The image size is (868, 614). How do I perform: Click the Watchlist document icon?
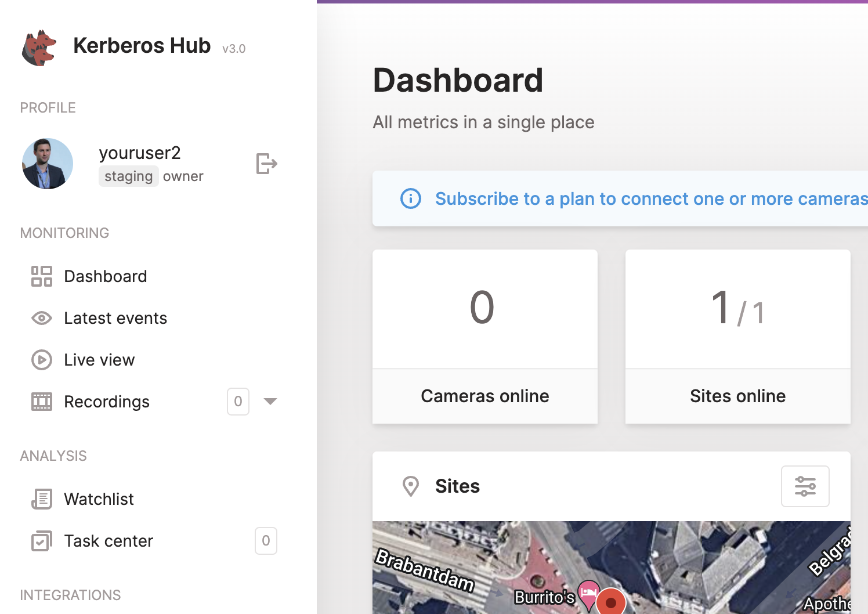(x=42, y=499)
